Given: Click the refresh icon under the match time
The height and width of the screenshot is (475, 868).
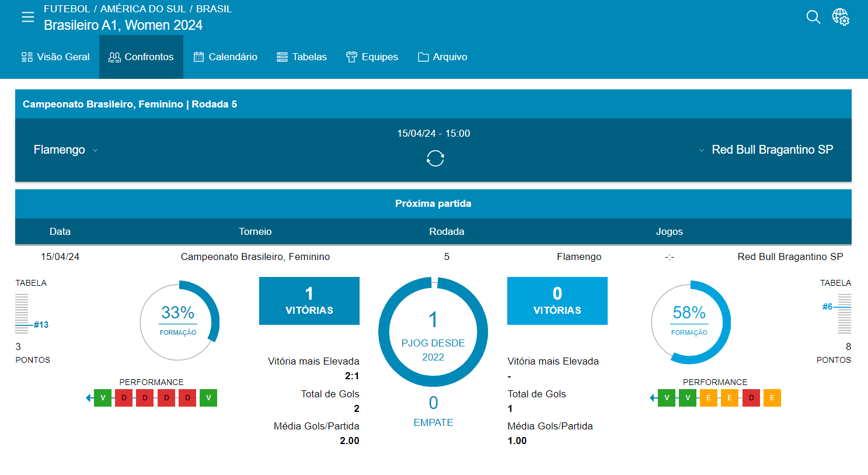Looking at the screenshot, I should (x=435, y=158).
